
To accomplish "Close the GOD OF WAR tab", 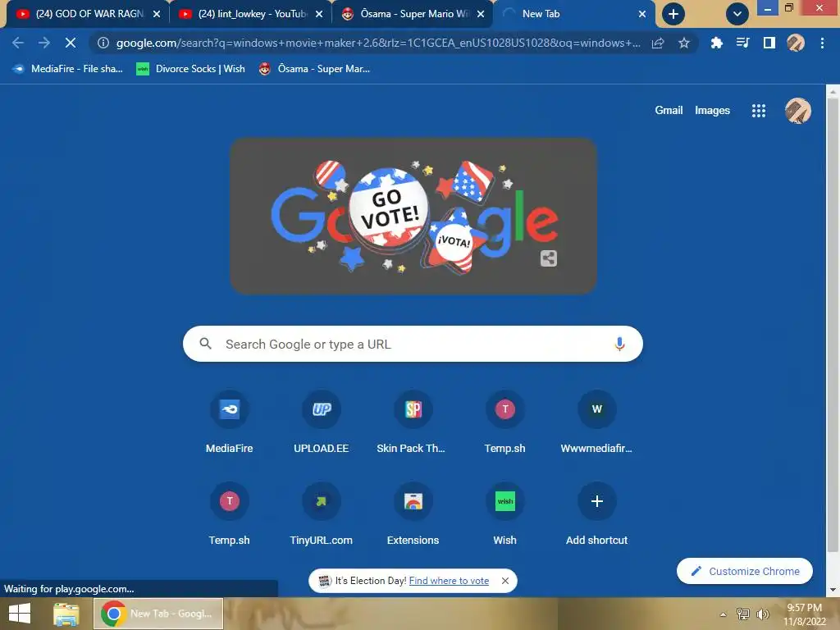I will pos(157,14).
